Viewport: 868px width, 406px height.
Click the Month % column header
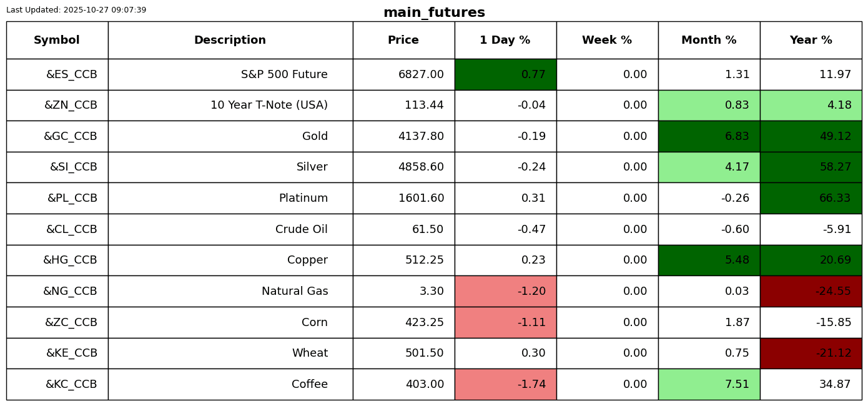pyautogui.click(x=709, y=40)
